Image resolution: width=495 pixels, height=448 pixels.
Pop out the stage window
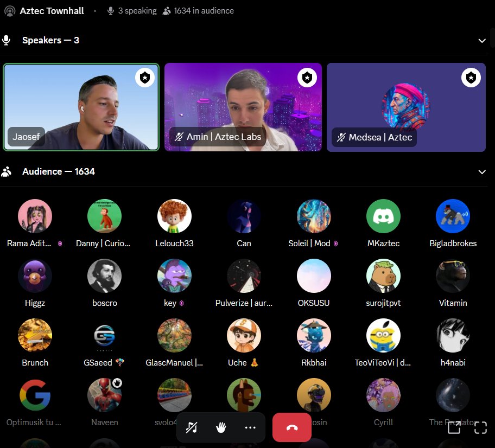tap(454, 428)
